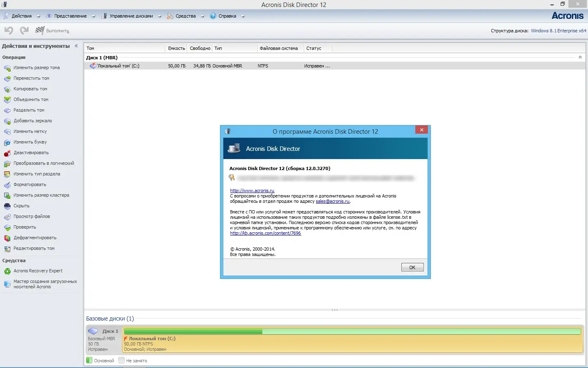
Task: Click the 'Изменить размер тома' icon
Action: pyautogui.click(x=7, y=68)
